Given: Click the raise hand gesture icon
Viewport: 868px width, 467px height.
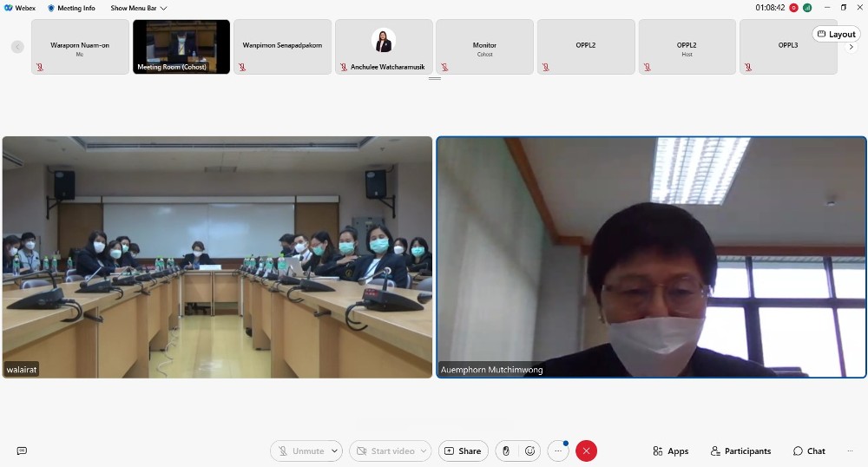Looking at the screenshot, I should [506, 451].
